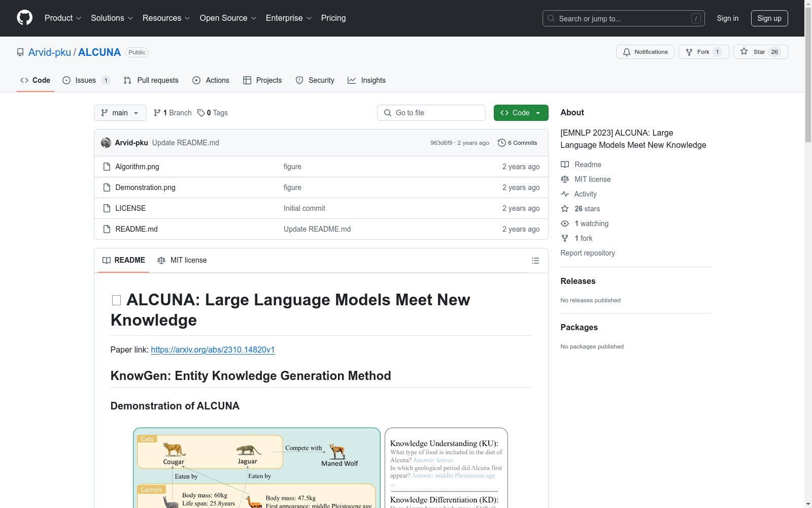Image resolution: width=812 pixels, height=508 pixels.
Task: Open the arxiv paper link
Action: click(x=213, y=350)
